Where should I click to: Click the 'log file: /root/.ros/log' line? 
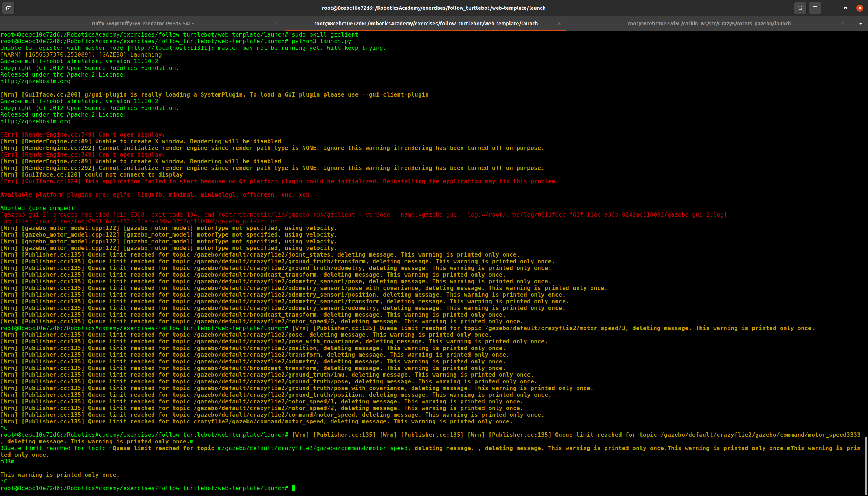tap(139, 221)
